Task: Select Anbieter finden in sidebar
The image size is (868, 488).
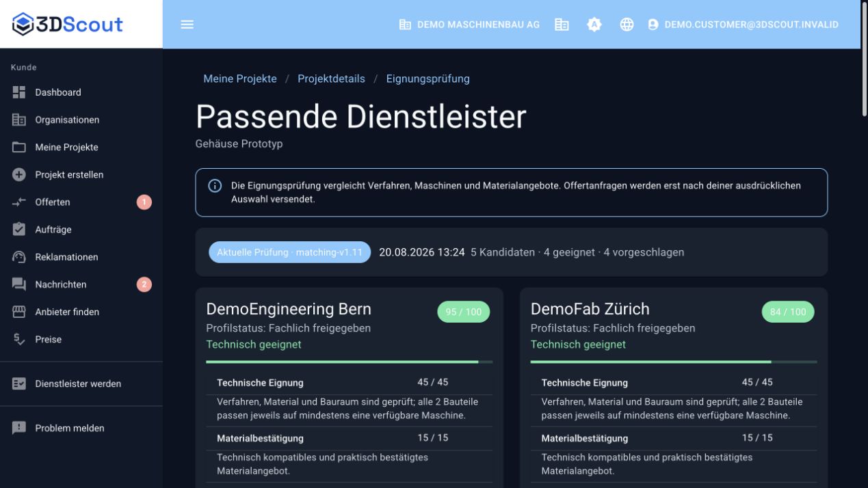Action: 81,312
